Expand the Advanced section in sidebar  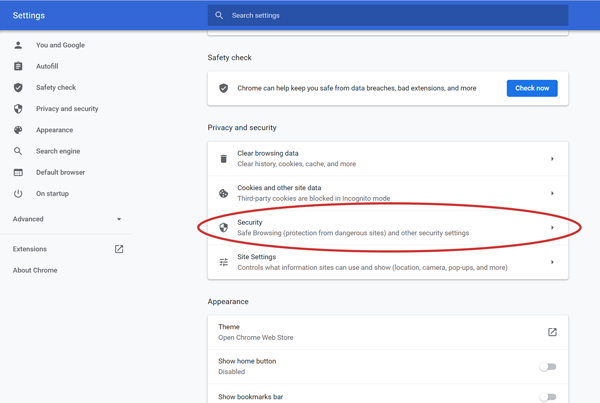pyautogui.click(x=67, y=219)
